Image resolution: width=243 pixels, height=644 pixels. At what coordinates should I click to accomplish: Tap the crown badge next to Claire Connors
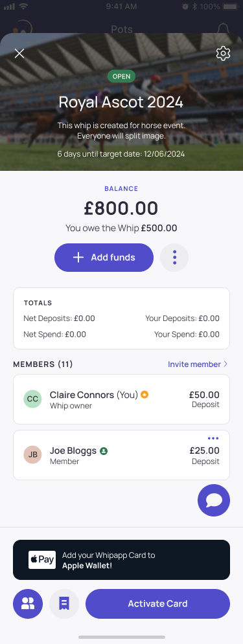(145, 395)
